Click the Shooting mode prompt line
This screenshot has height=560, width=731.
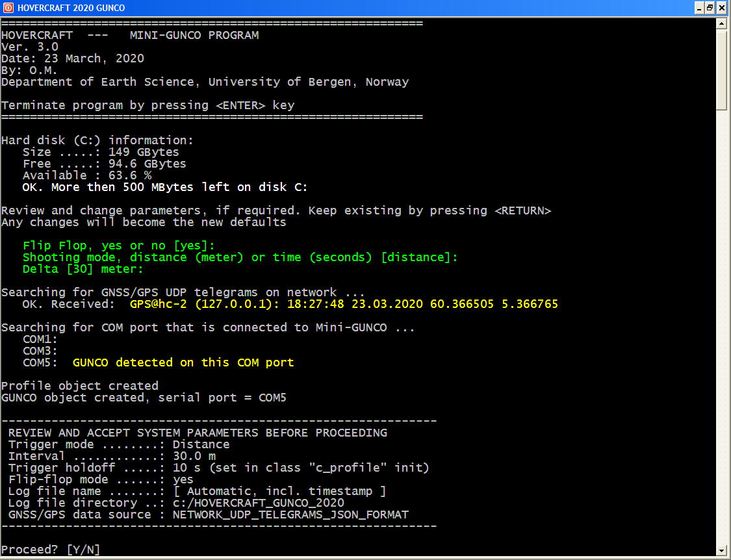(240, 257)
